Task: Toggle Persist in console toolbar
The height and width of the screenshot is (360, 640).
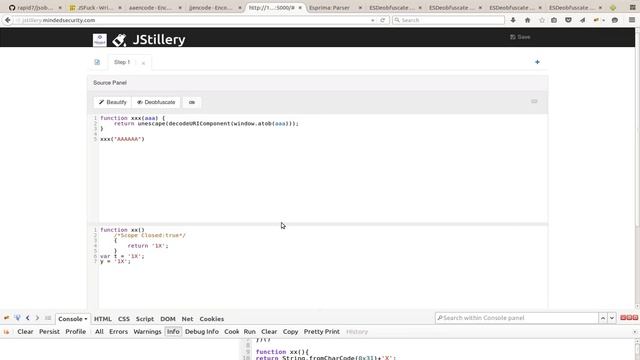Action: (x=49, y=331)
